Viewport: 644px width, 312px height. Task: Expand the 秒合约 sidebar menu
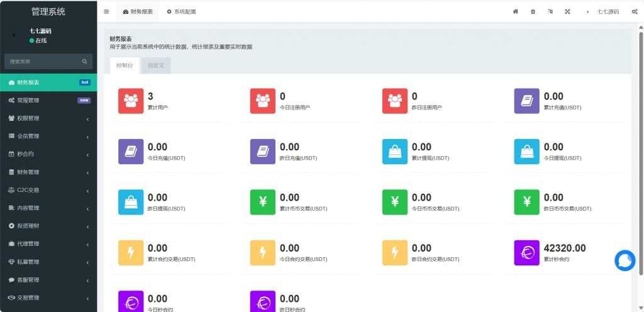[48, 154]
